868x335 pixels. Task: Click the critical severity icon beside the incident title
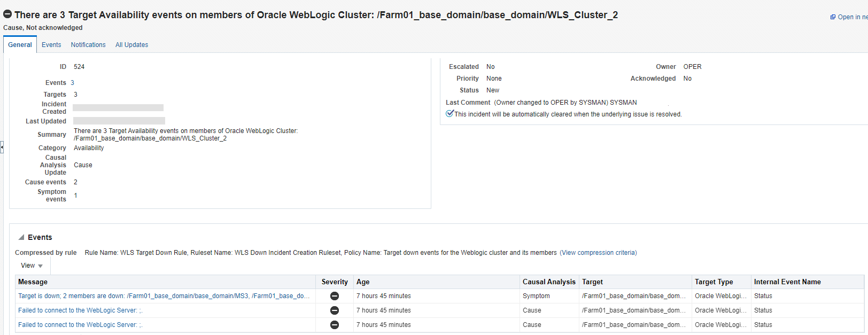tap(7, 14)
